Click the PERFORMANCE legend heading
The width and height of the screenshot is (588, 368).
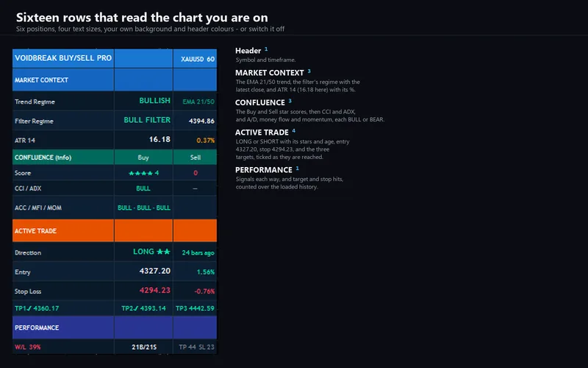pyautogui.click(x=264, y=170)
